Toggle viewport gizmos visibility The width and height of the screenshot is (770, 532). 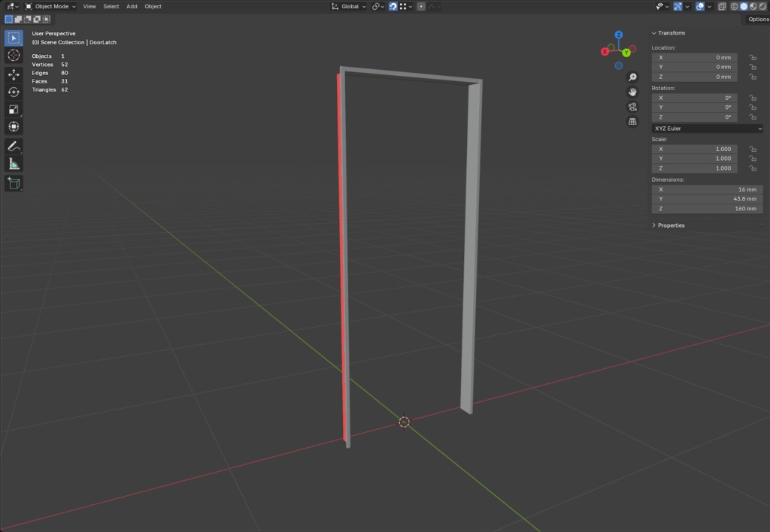pos(678,6)
